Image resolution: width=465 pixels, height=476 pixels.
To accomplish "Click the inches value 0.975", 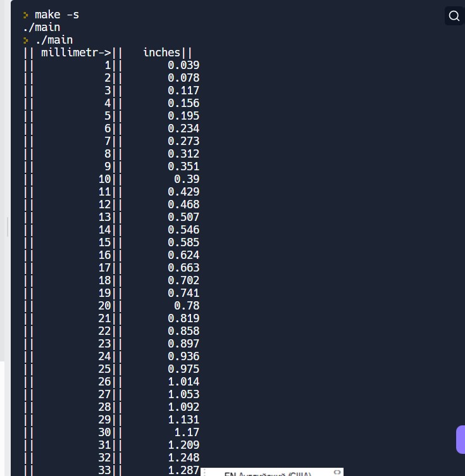I will [x=183, y=369].
